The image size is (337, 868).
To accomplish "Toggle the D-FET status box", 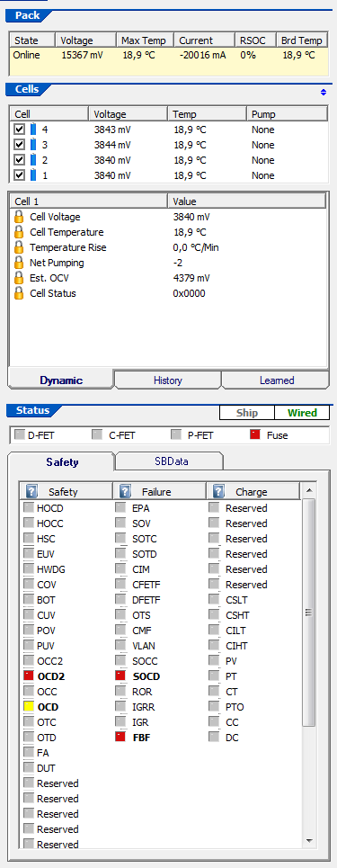I will click(x=20, y=435).
